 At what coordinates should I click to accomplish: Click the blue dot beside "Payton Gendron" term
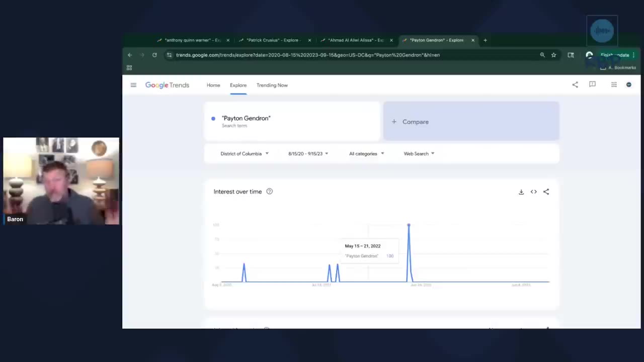click(x=213, y=119)
